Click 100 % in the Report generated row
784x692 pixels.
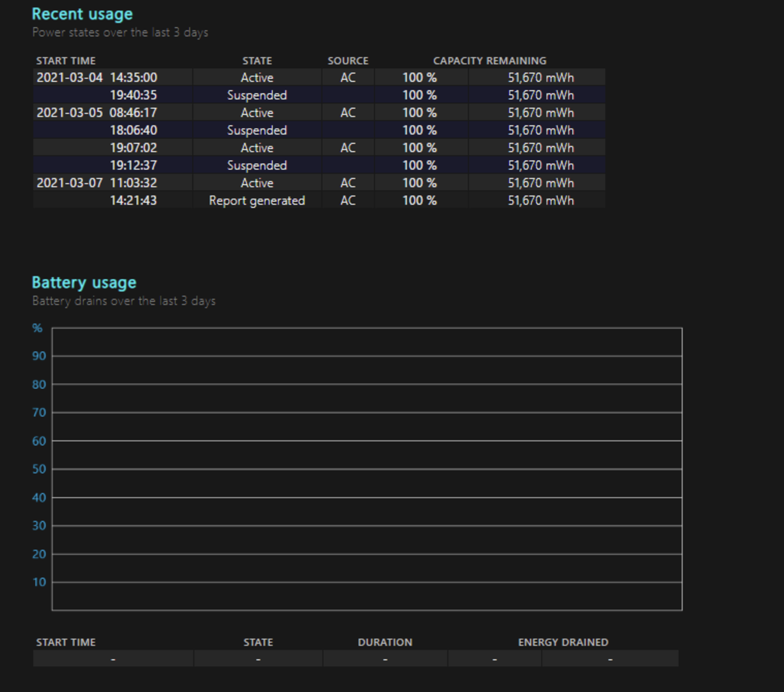[419, 201]
